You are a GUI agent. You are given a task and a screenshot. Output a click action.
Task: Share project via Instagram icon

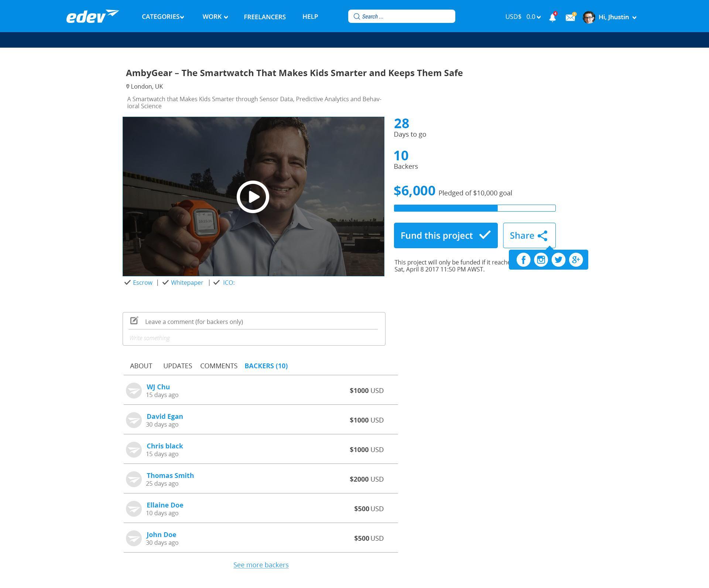(x=541, y=260)
